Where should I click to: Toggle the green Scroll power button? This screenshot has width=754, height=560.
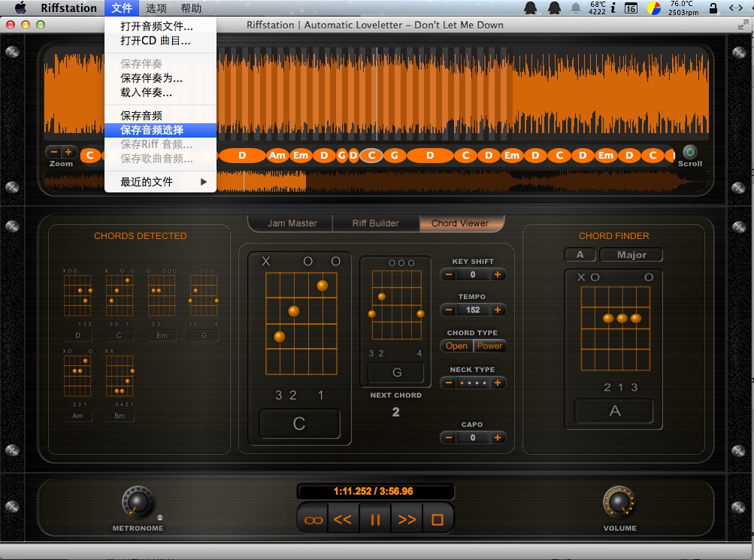click(x=689, y=153)
